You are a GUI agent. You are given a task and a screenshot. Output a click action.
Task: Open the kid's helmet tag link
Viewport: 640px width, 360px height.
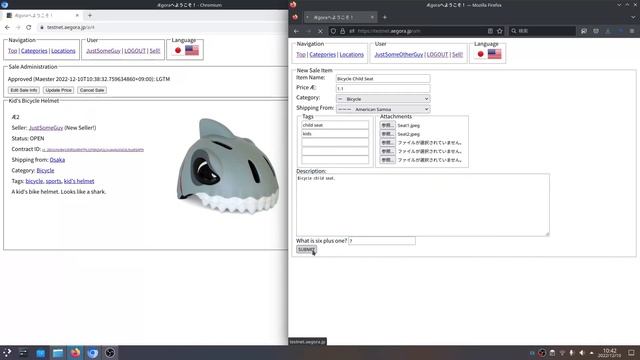[x=79, y=181]
